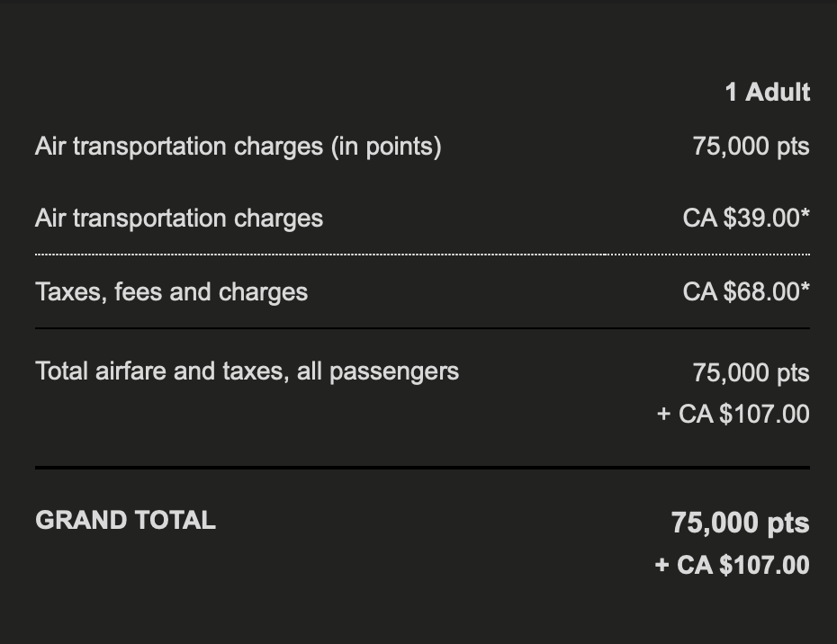837x644 pixels.
Task: Click the bold grand total 75,000 pts
Action: click(x=740, y=523)
